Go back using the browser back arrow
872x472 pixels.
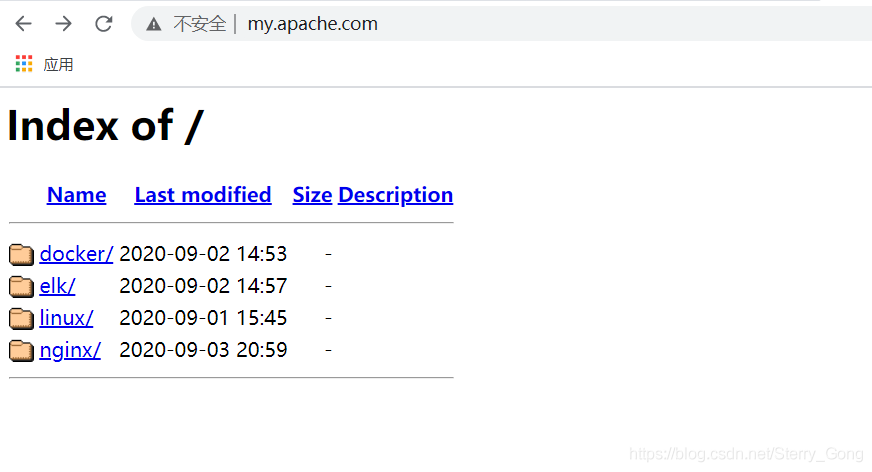click(23, 23)
